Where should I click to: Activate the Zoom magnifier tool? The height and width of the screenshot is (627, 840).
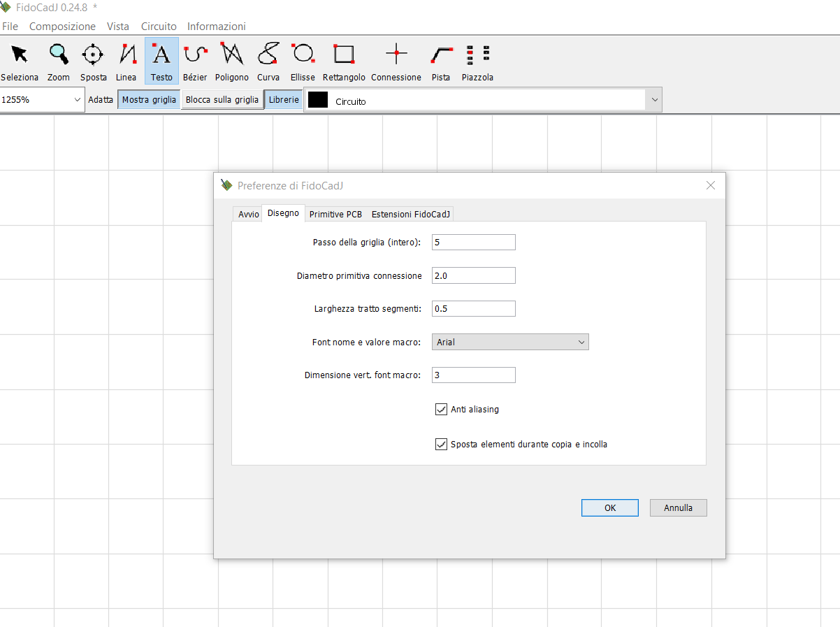click(x=59, y=60)
